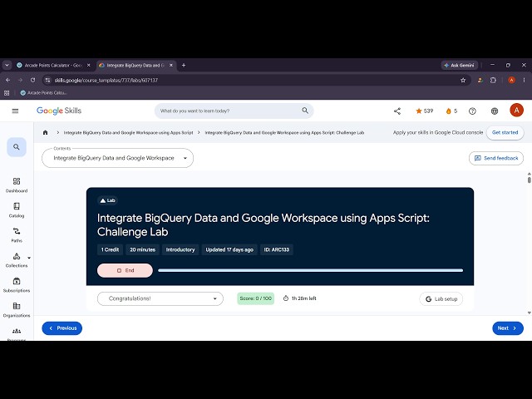
Task: Open Subscriptions in the sidebar
Action: pyautogui.click(x=17, y=285)
